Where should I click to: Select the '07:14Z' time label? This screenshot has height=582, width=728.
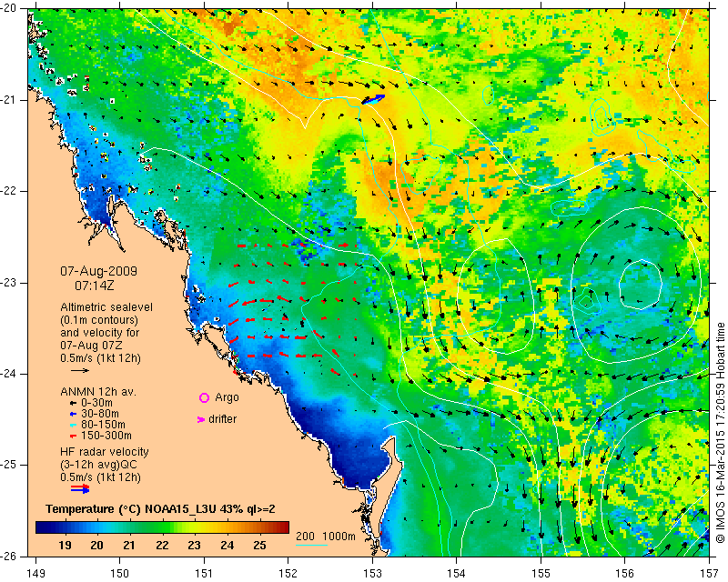95,286
